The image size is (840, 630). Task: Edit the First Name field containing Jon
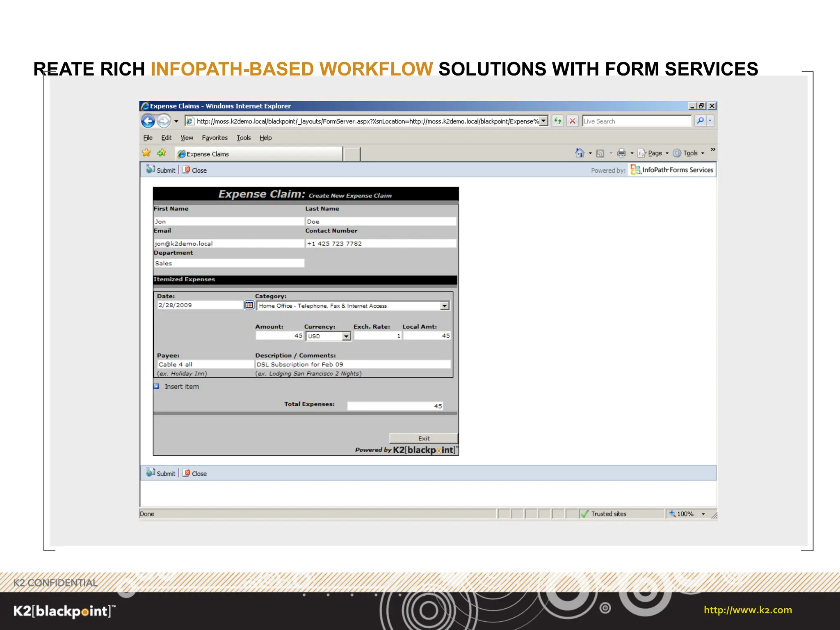click(x=229, y=221)
